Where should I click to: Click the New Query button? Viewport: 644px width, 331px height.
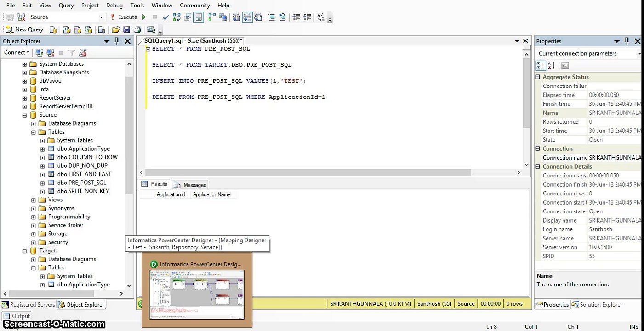[24, 29]
